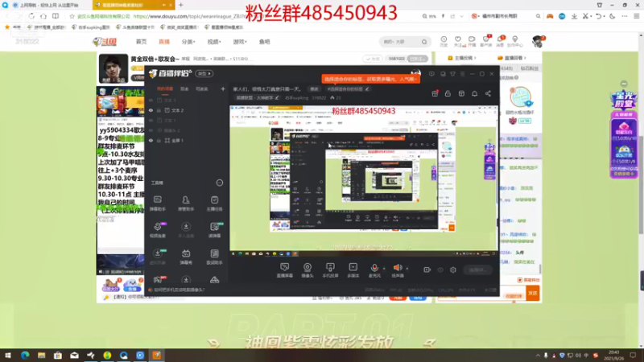Open the 弹幕助手 danmaku helper tool
This screenshot has height=362, width=644.
coord(158,204)
